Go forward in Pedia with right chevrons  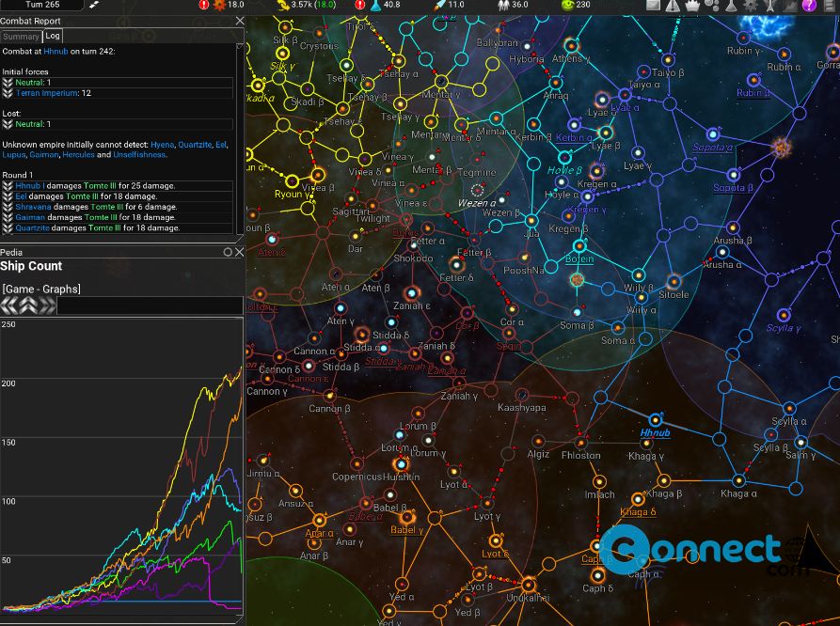(47, 305)
